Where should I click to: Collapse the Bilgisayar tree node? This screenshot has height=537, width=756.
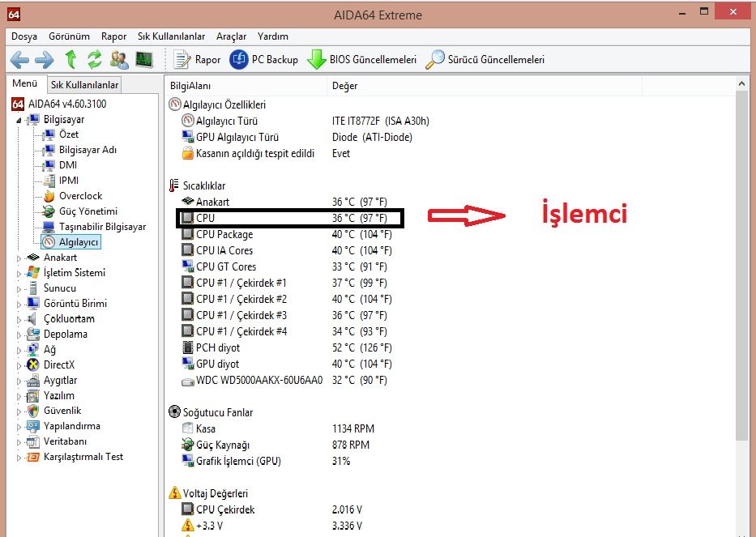(x=19, y=120)
